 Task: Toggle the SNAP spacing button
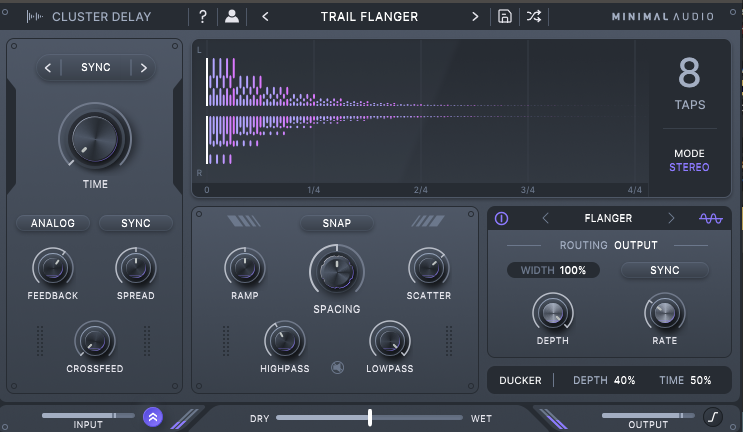click(336, 223)
